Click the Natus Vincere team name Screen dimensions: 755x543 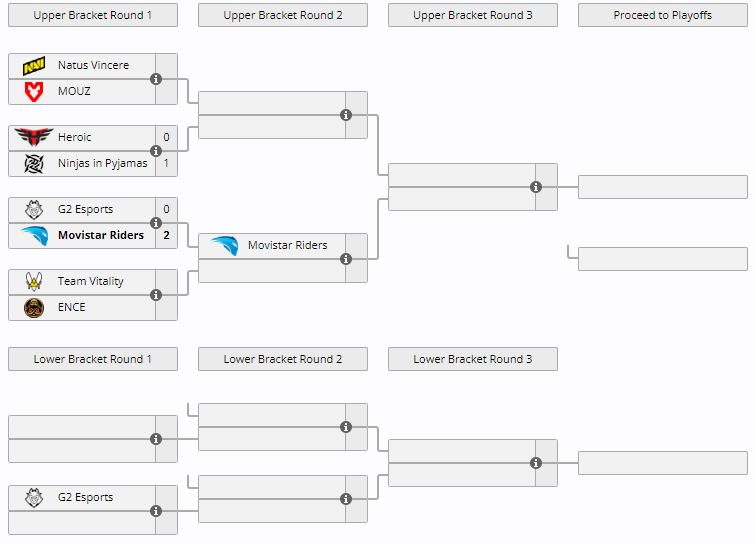(x=93, y=66)
